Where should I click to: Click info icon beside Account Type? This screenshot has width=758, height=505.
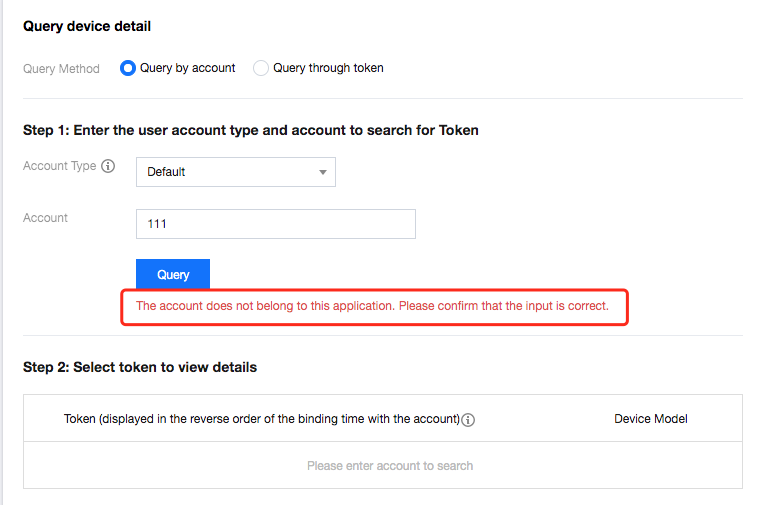click(108, 167)
